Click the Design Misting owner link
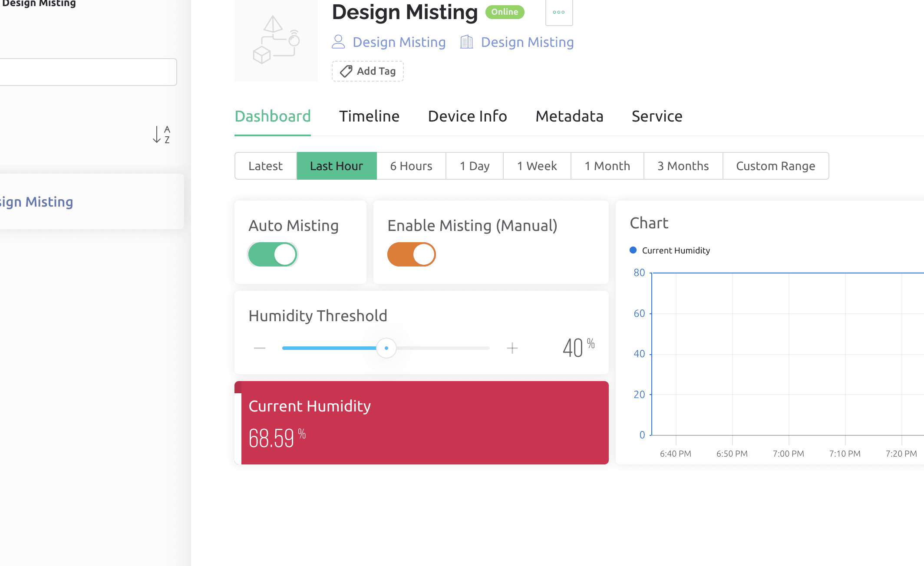924x566 pixels. pyautogui.click(x=399, y=42)
